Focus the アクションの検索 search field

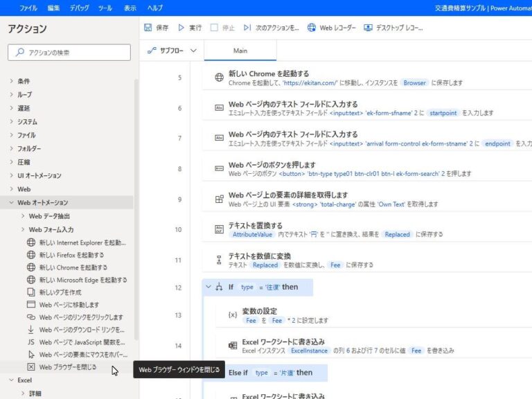click(69, 52)
